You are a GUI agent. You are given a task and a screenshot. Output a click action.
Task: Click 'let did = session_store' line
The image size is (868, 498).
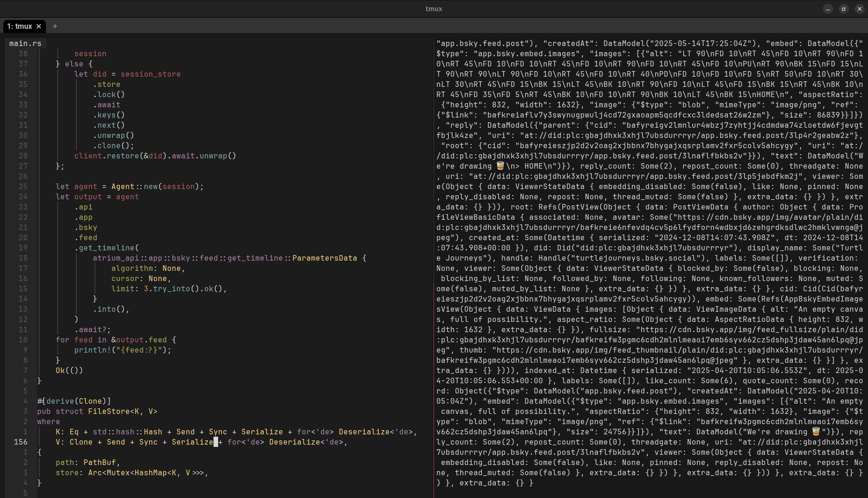pos(127,74)
